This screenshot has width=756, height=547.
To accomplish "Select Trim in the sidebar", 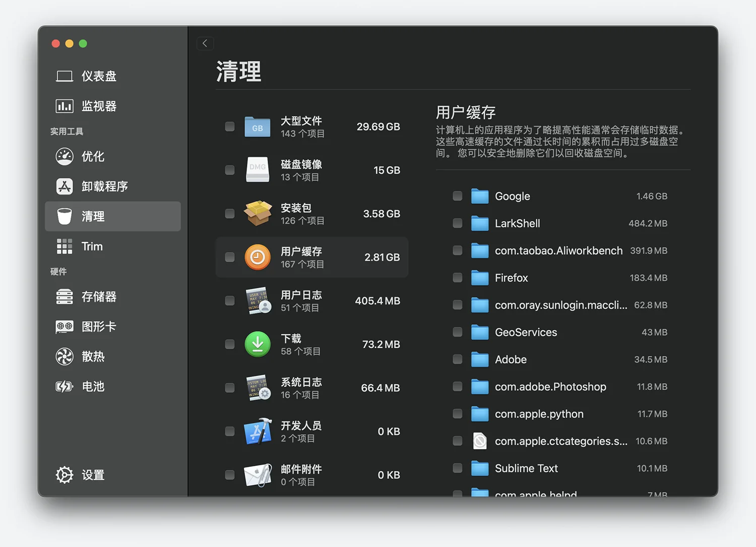I will 113,247.
